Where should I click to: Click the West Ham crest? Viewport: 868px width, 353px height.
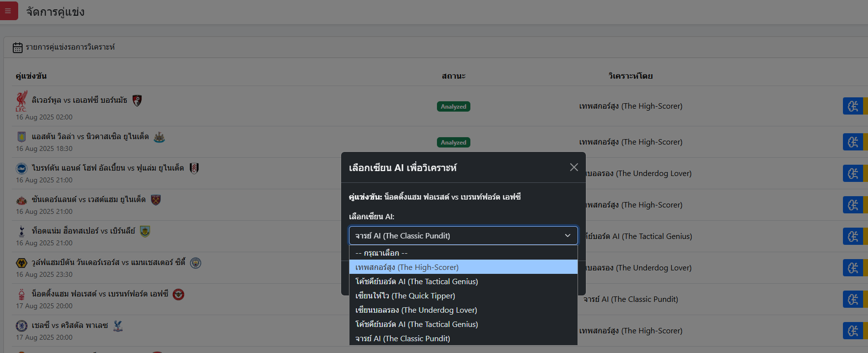(x=156, y=200)
